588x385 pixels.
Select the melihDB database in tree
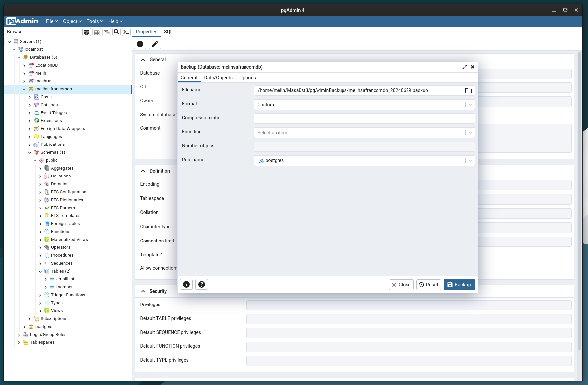(43, 81)
